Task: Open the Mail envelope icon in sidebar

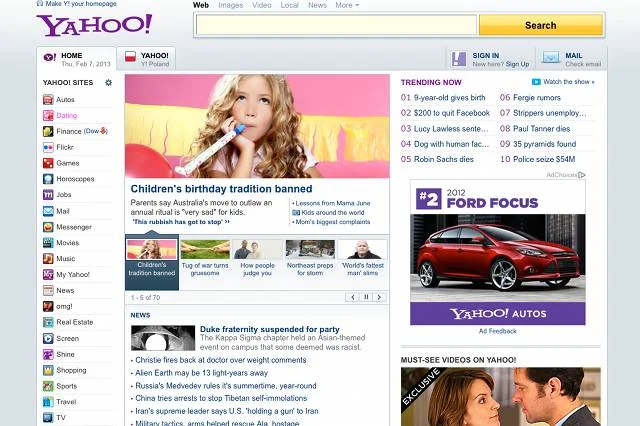Action: tap(48, 211)
